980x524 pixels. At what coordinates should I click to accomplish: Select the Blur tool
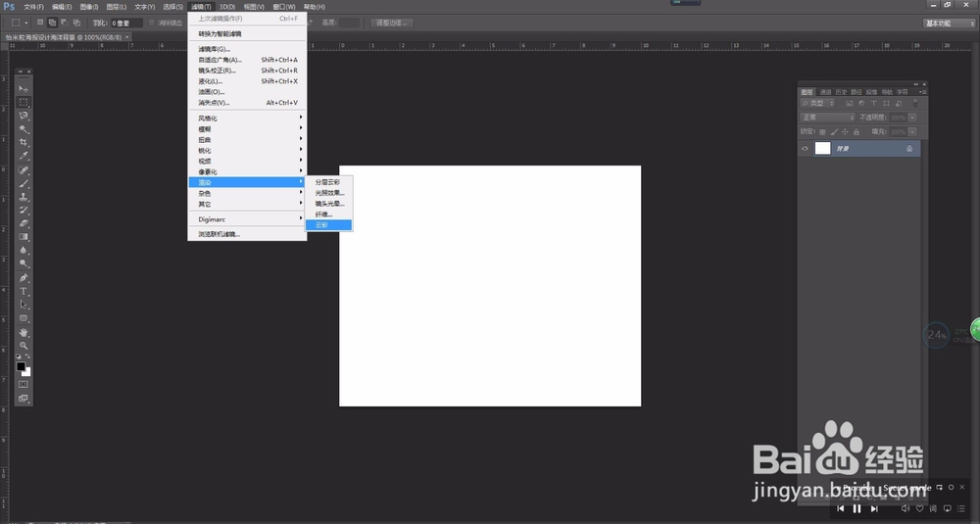(x=24, y=251)
